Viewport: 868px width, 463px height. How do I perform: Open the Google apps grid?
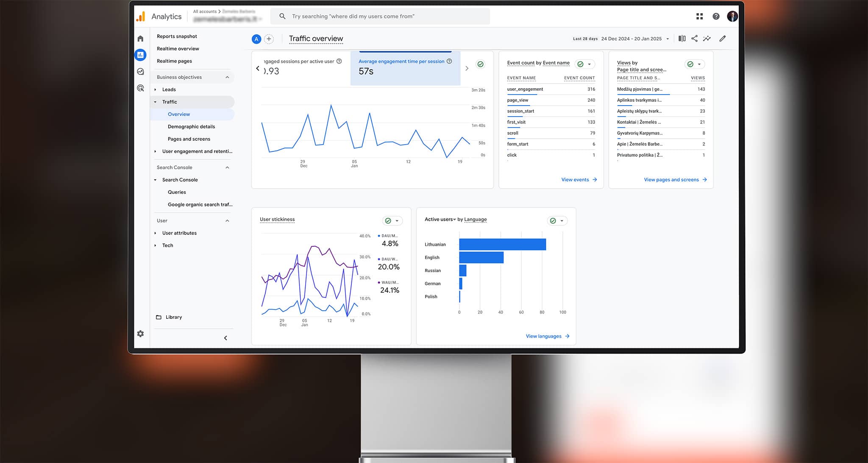pos(700,17)
